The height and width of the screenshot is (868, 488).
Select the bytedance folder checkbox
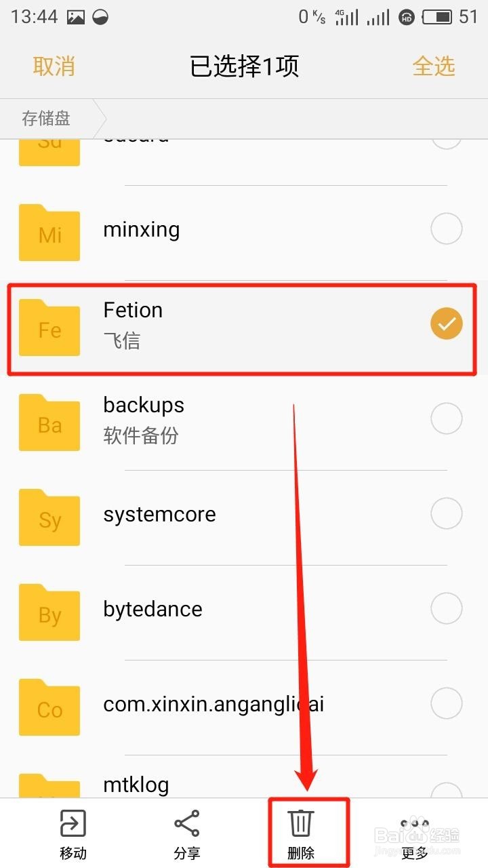[x=446, y=610]
